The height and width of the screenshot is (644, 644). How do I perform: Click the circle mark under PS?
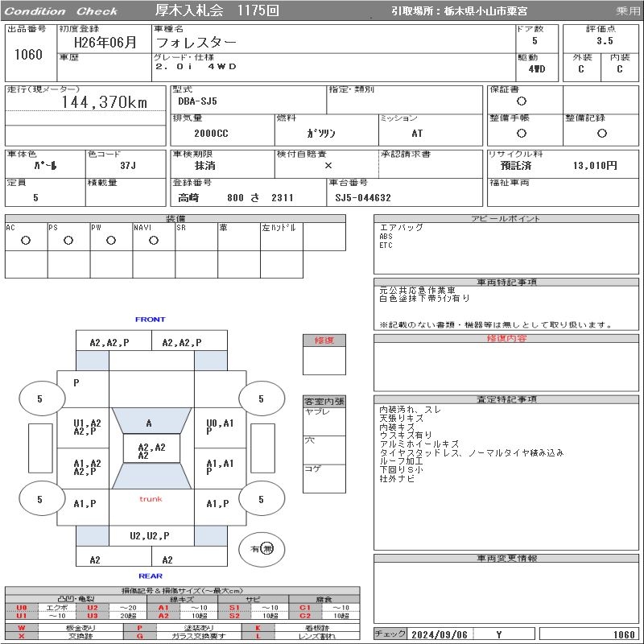(x=68, y=240)
